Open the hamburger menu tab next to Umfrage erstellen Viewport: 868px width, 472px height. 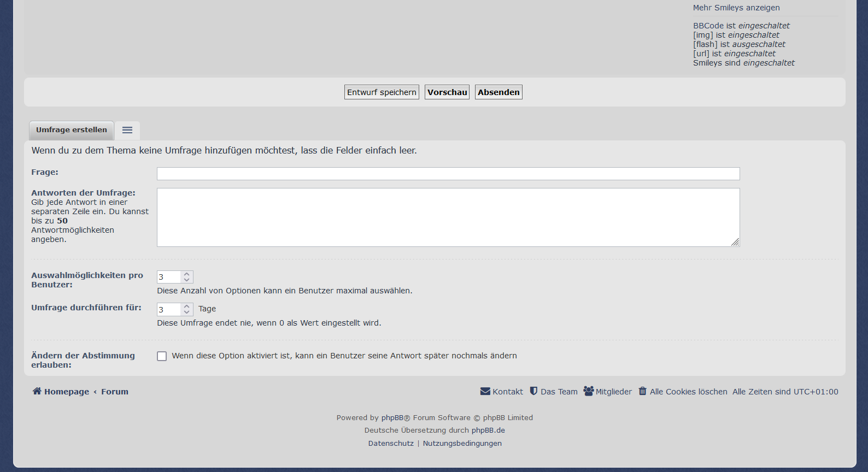[x=127, y=130]
